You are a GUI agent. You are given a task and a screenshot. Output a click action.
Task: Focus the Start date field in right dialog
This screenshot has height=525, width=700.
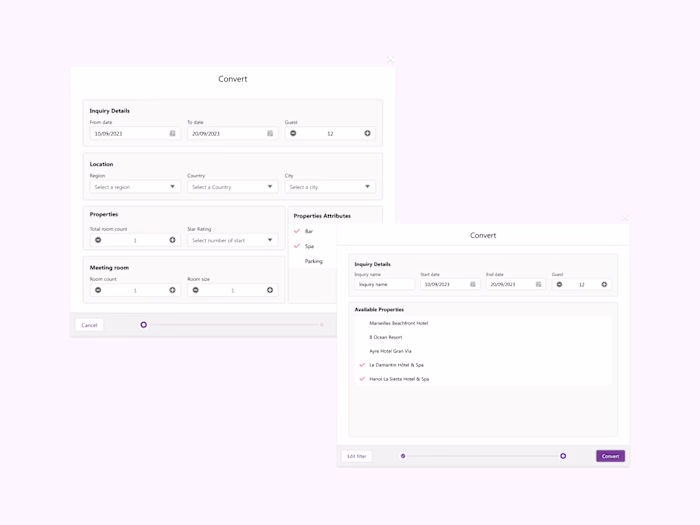click(450, 284)
